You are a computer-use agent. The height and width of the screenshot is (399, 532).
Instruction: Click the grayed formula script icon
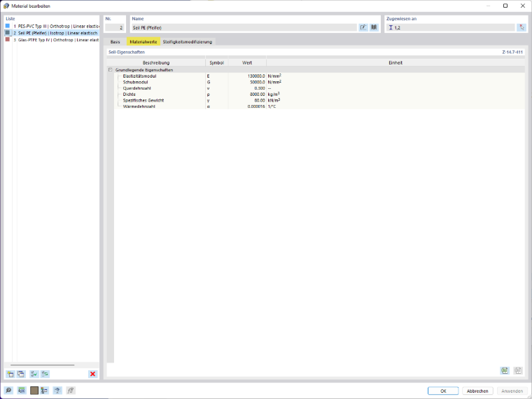pyautogui.click(x=71, y=391)
